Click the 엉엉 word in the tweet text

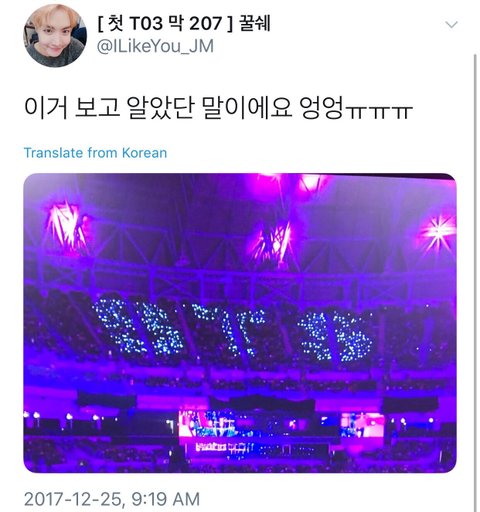(321, 108)
